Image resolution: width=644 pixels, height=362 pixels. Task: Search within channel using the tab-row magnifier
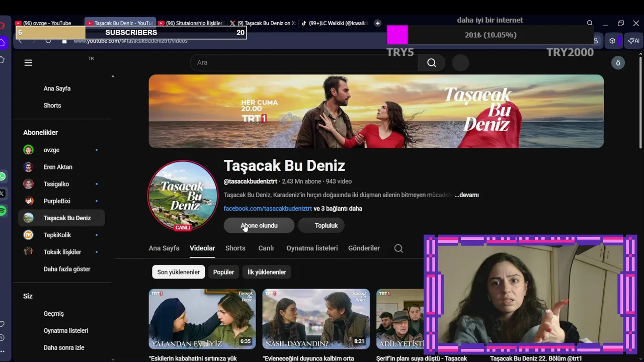pyautogui.click(x=398, y=248)
